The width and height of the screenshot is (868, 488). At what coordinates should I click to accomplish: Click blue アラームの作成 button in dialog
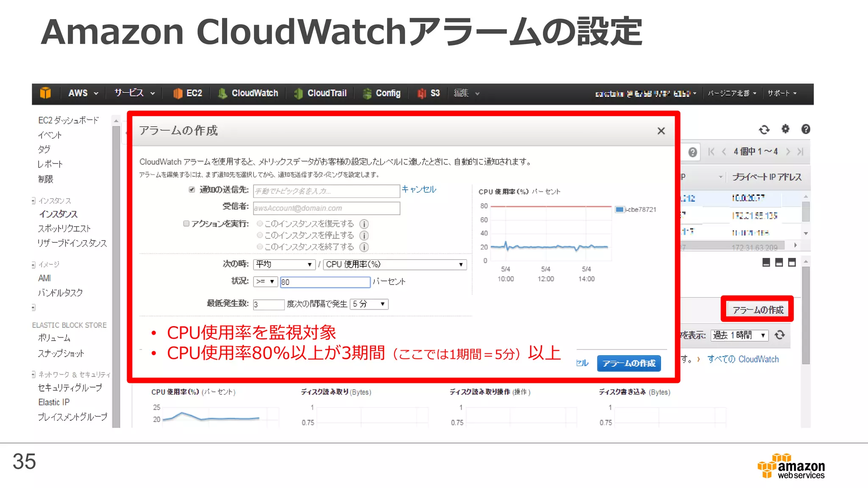pos(629,363)
